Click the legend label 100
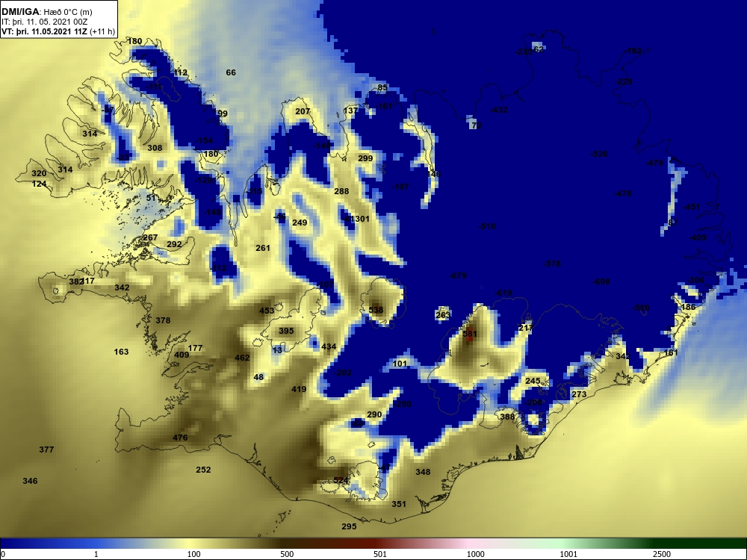The width and height of the screenshot is (747, 560). (194, 554)
